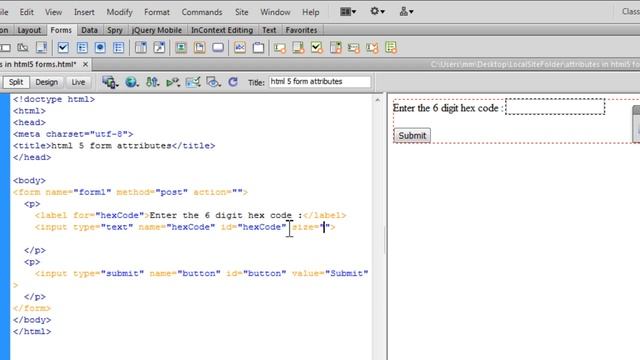Insert a Fieldset
Image resolution: width=640 pixels, height=360 pixels.
point(258,47)
